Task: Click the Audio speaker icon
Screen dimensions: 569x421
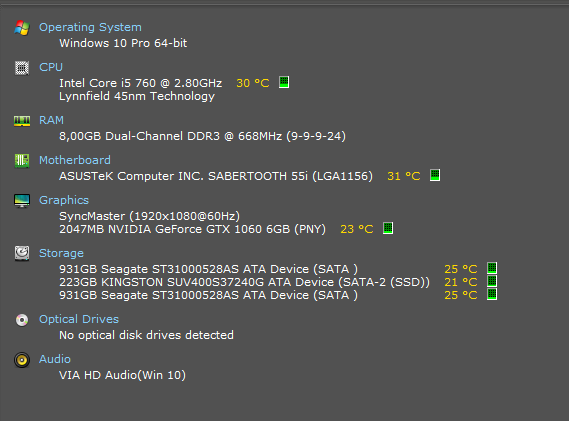Action: click(22, 360)
